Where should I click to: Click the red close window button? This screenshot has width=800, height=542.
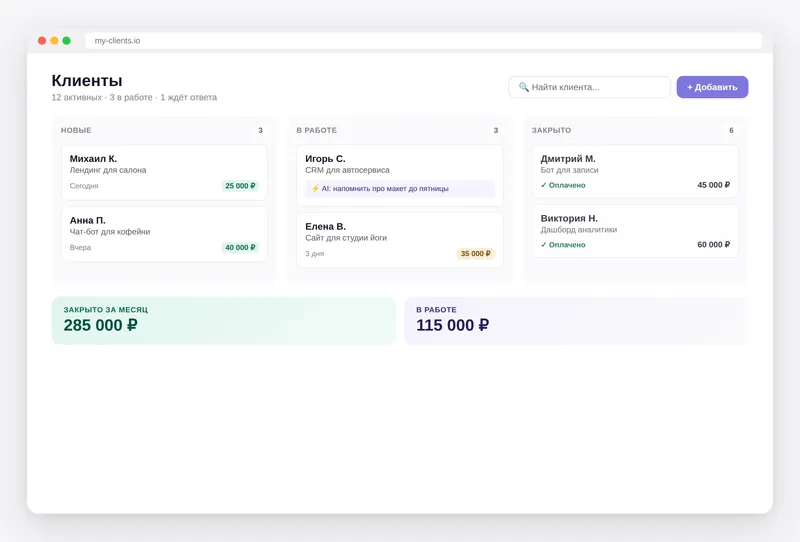[42, 40]
